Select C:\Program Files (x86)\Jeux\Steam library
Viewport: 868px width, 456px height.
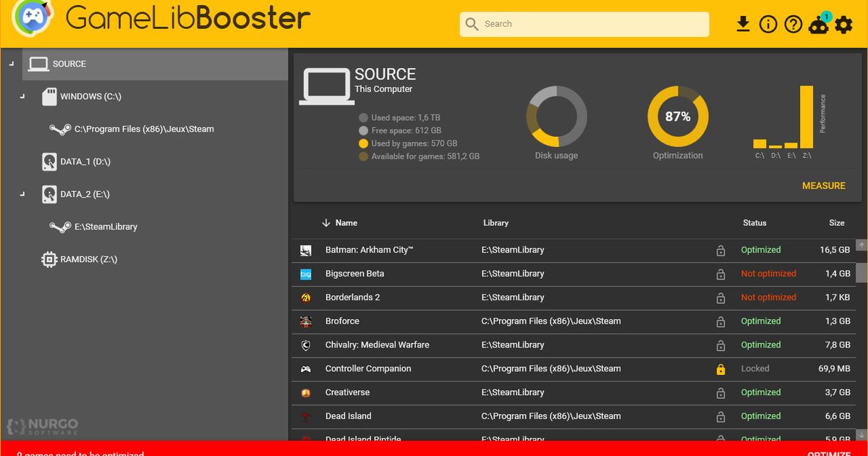point(144,129)
